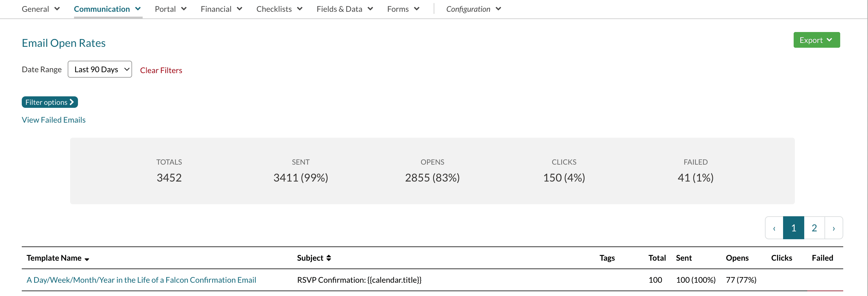Go to the next page arrow
868x296 pixels.
[x=834, y=228]
